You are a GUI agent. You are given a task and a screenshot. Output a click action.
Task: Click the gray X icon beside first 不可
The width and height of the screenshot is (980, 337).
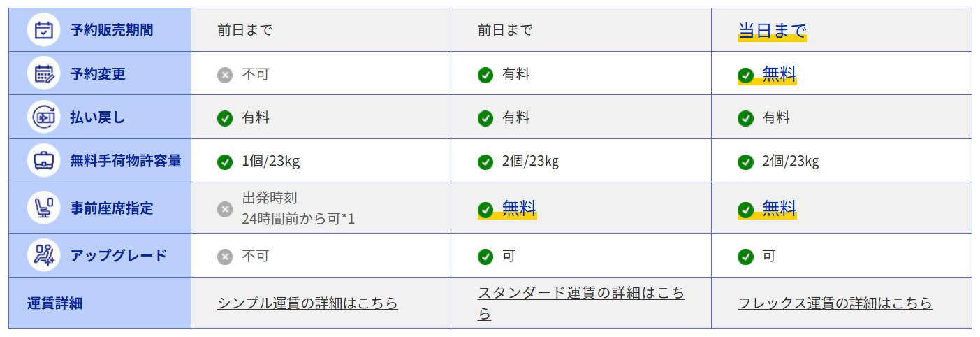[224, 75]
